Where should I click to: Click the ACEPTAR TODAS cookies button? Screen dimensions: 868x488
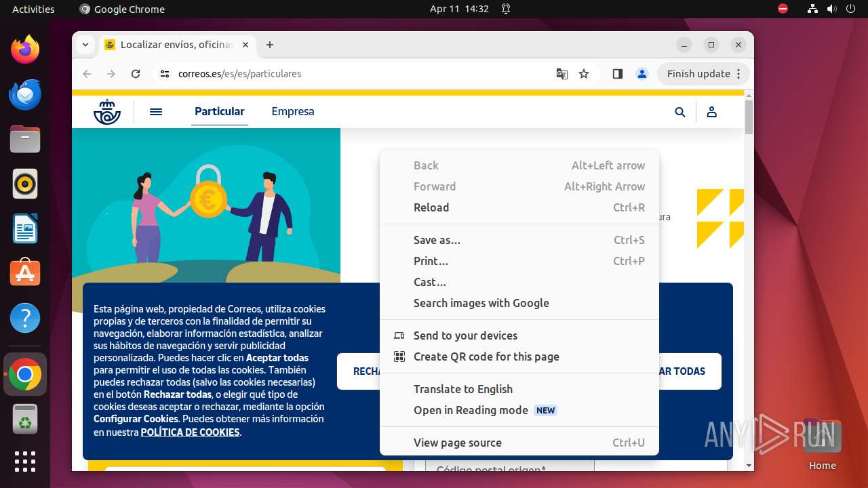[690, 371]
